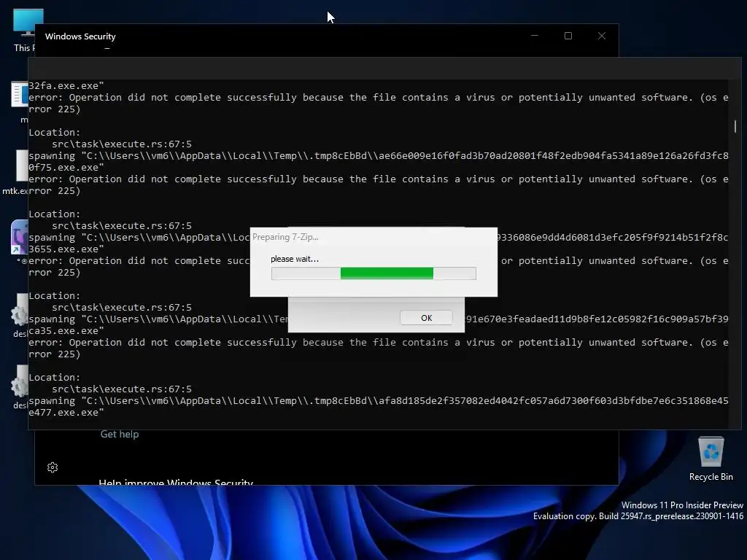Click the Preparing 7-Zip progress bar
The image size is (747, 560).
click(373, 273)
